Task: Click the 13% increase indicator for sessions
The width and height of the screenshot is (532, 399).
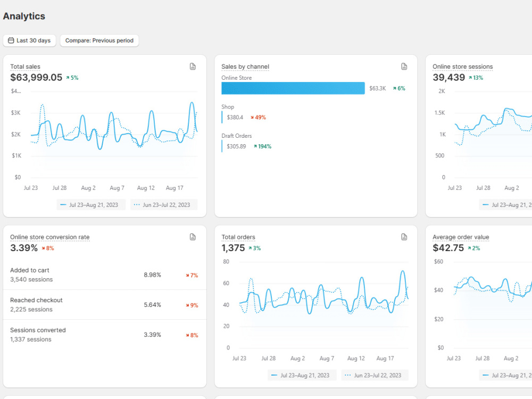Action: pos(476,78)
